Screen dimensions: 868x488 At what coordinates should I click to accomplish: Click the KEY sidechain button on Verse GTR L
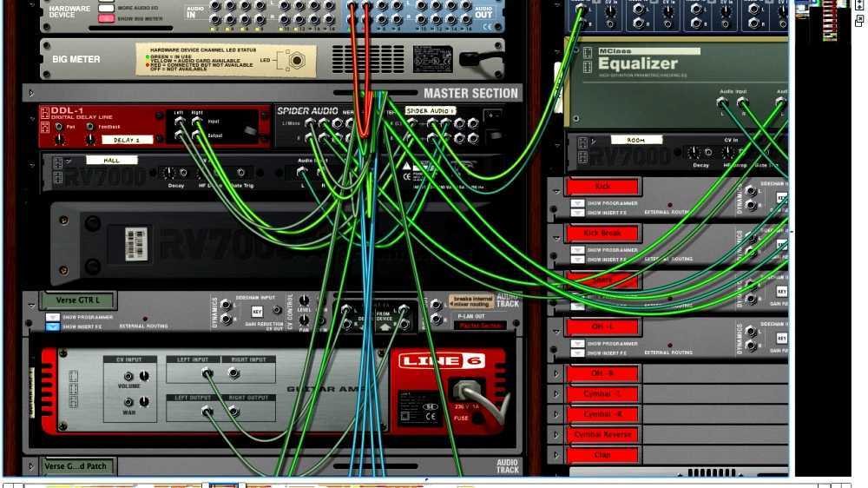pyautogui.click(x=256, y=312)
